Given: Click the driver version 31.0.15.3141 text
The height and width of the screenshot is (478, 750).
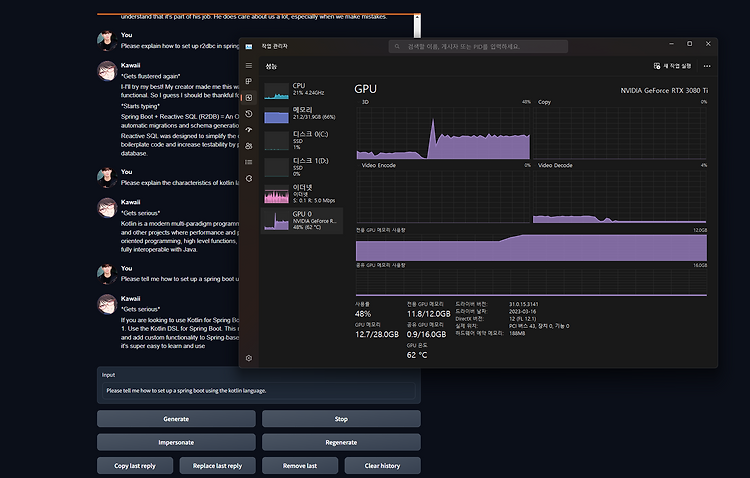Looking at the screenshot, I should [523, 304].
